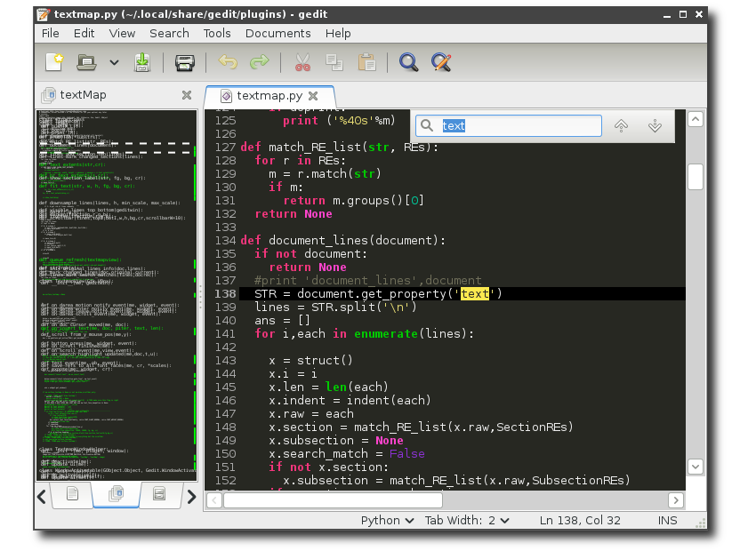Image resolution: width=756 pixels, height=551 pixels.
Task: Create a new document with toolbar icon
Action: point(54,62)
